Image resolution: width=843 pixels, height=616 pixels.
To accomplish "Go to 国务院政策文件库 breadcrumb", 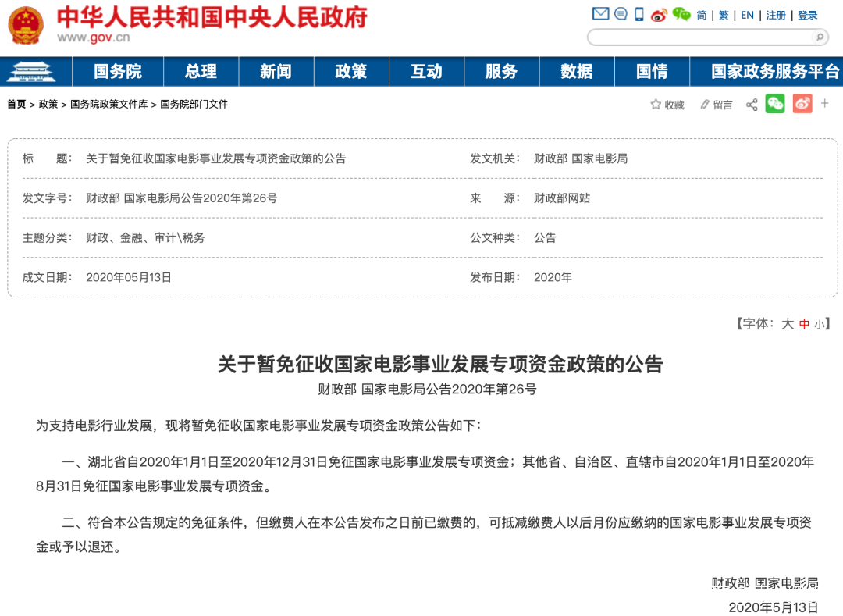I will coord(108,105).
